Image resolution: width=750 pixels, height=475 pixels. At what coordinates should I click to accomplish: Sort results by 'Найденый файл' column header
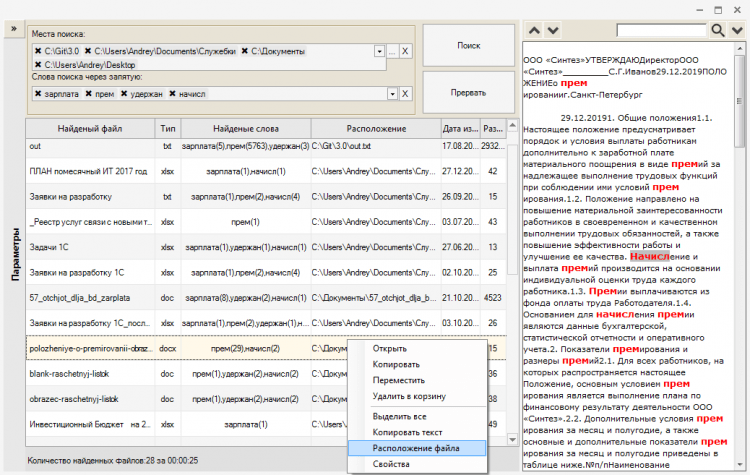[x=90, y=129]
